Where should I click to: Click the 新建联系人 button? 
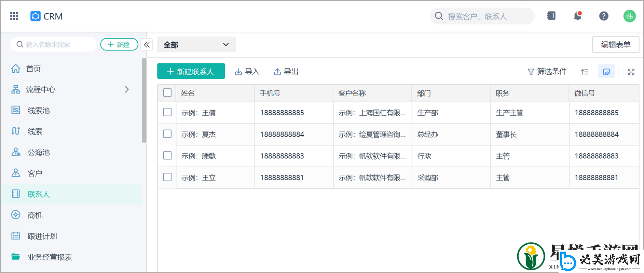(x=191, y=71)
